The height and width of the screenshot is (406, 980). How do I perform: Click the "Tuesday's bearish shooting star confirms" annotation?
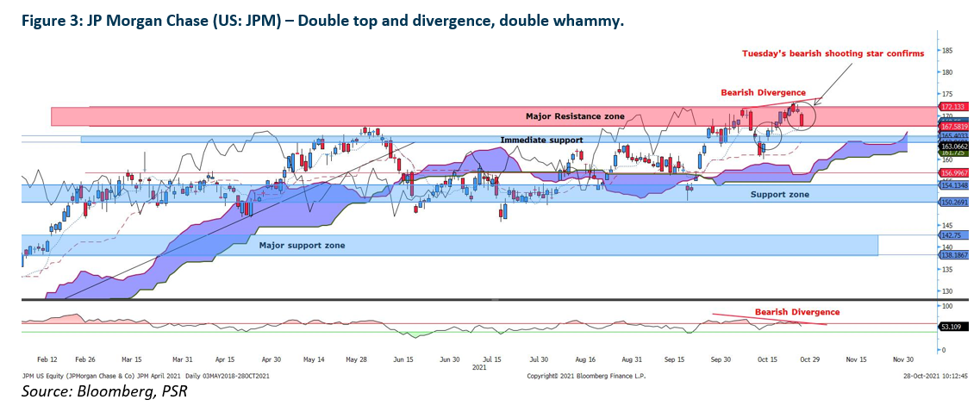833,53
